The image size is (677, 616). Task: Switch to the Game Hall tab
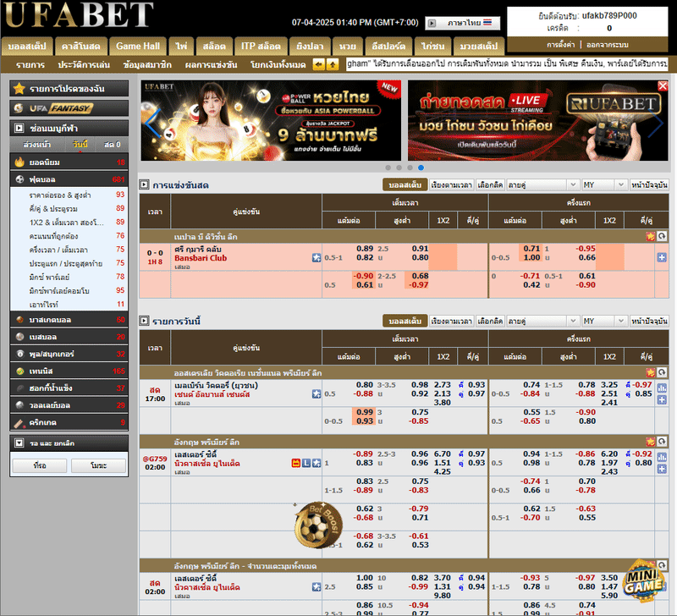138,46
